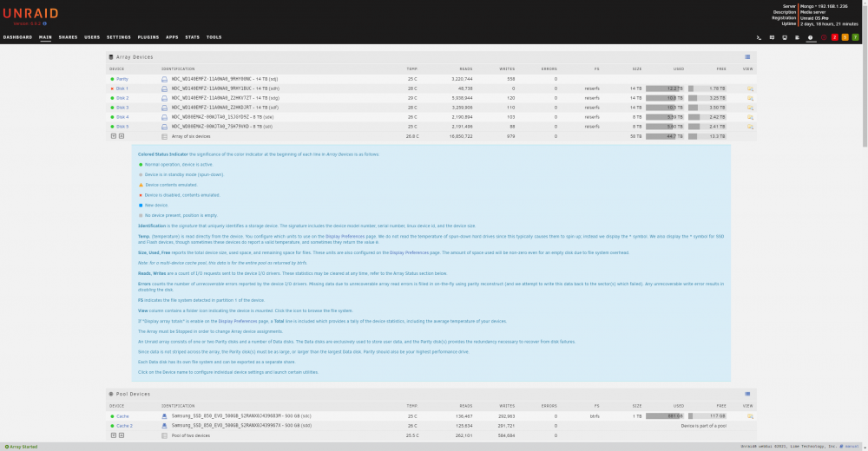Screen dimensions: 868x451
Task: Click 'Device is part of a pool' text
Action: 704,426
